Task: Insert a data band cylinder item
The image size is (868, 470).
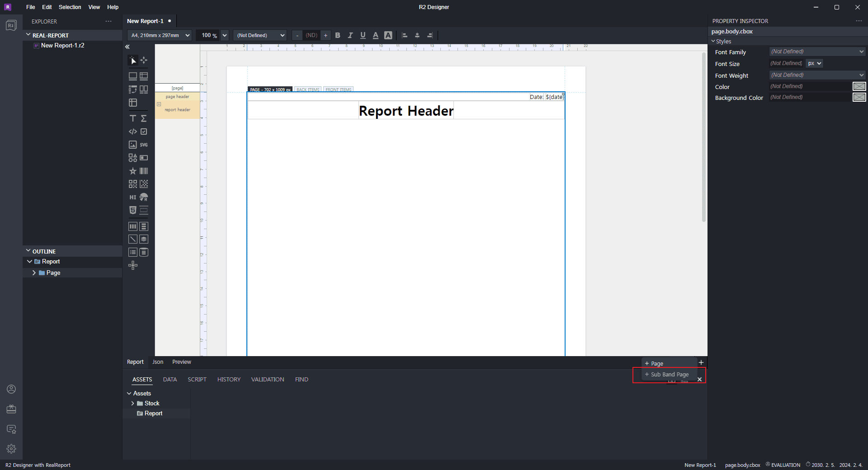Action: [x=144, y=252]
